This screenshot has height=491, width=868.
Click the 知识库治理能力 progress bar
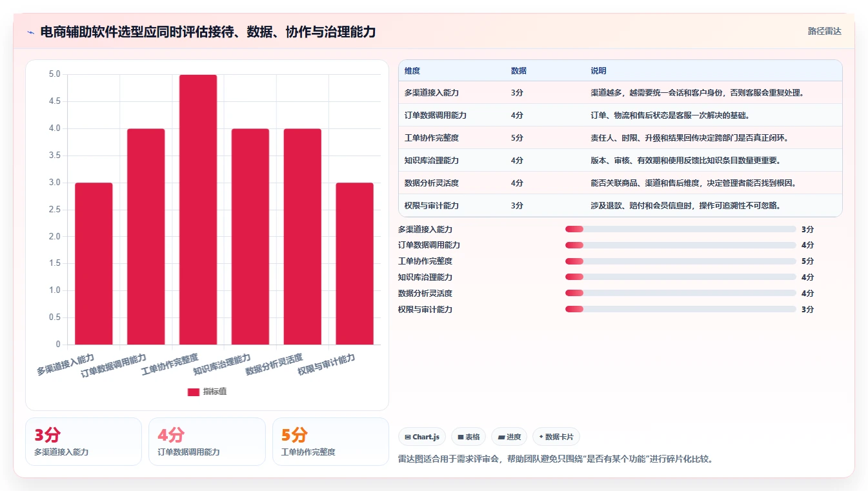coord(680,277)
